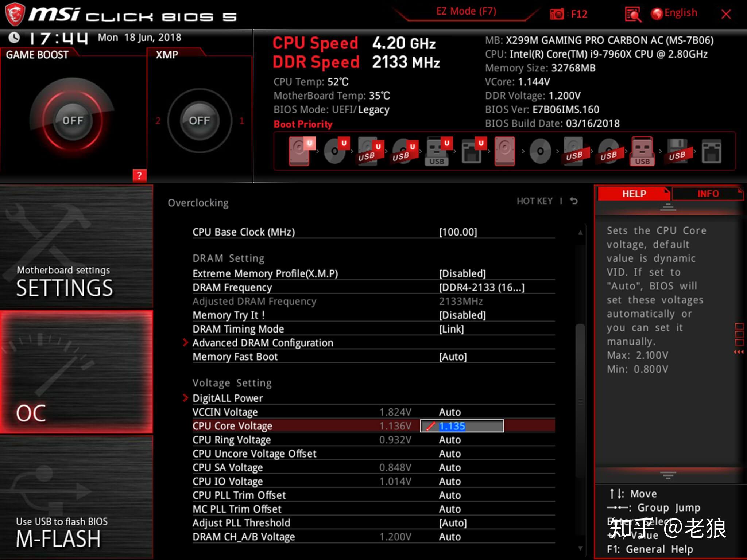Select the UEFI USB hard disk boot icon
The image size is (747, 560).
click(x=370, y=151)
